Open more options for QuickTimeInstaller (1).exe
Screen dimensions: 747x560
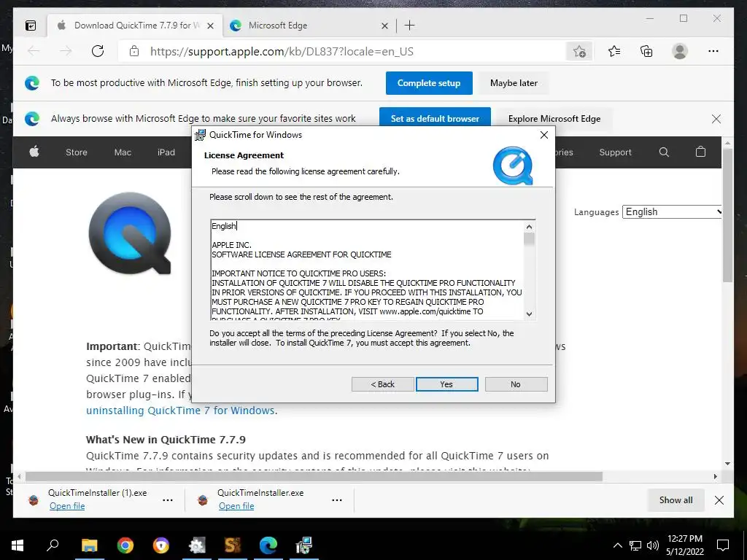tap(168, 500)
